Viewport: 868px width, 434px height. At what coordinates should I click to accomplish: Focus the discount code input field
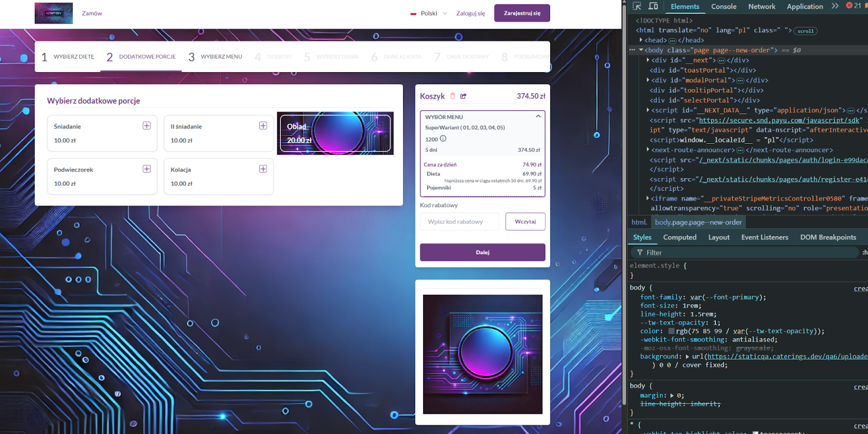pos(459,221)
